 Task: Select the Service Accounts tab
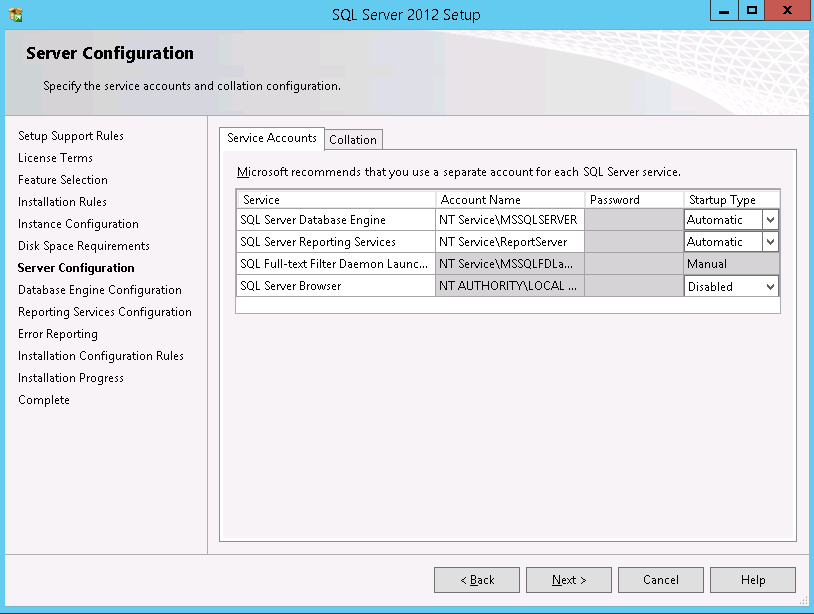click(272, 138)
